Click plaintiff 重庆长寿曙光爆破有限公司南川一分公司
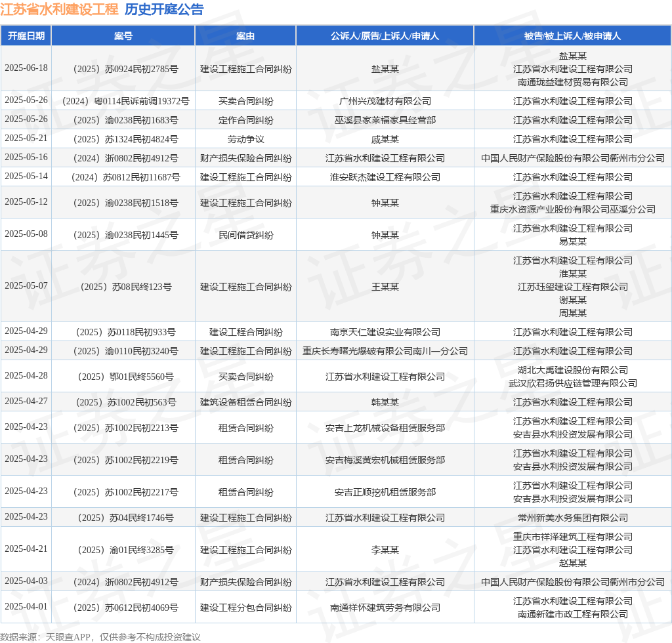Viewport: 672px width, 643px height. [385, 351]
